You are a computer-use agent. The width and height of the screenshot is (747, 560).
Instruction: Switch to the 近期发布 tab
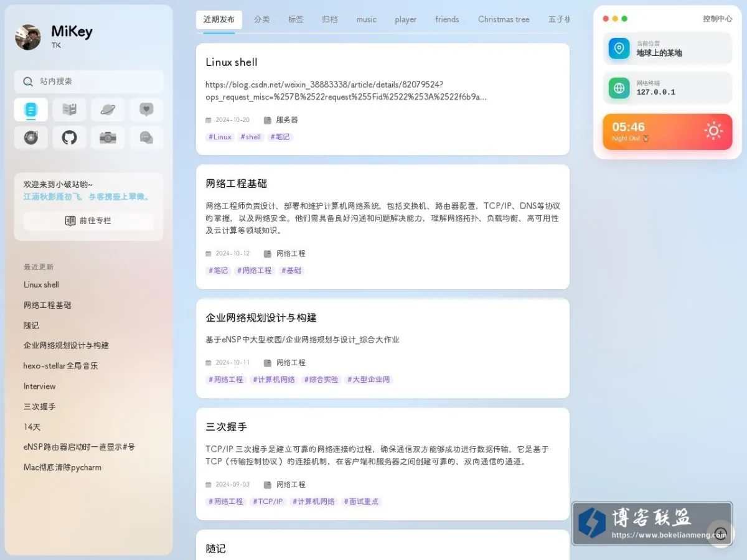(x=219, y=19)
